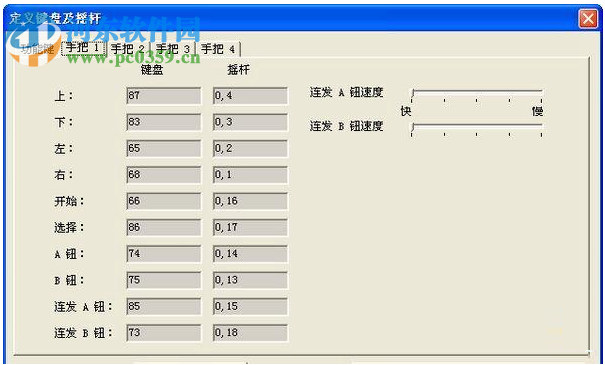This screenshot has width=605, height=365.
Task: Click the 开始： row label
Action: (x=69, y=201)
